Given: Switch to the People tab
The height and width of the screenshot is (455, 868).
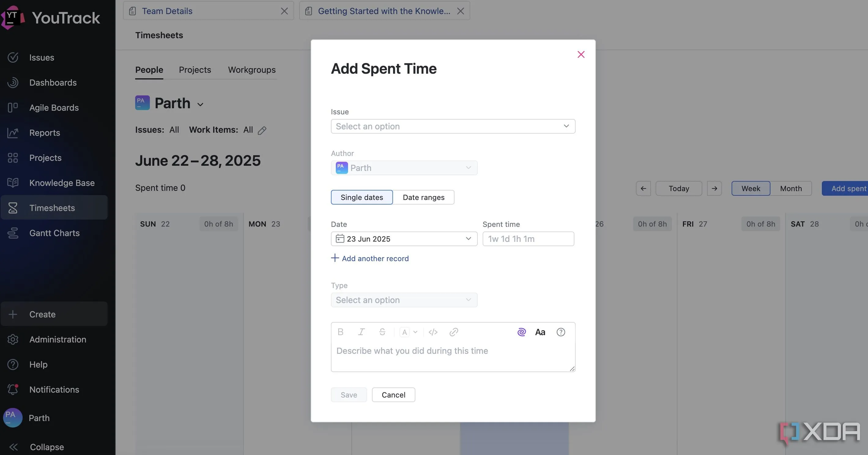Looking at the screenshot, I should point(149,70).
